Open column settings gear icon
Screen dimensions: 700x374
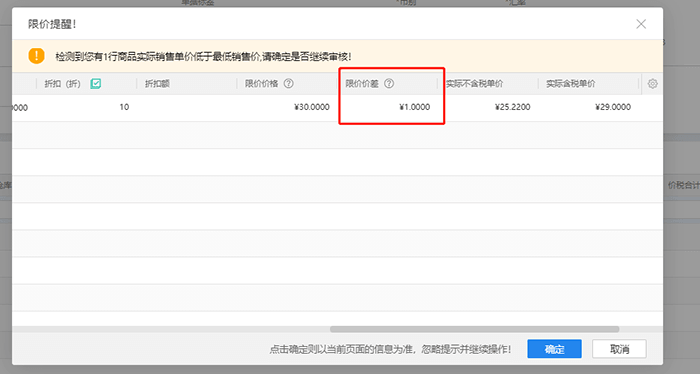652,83
